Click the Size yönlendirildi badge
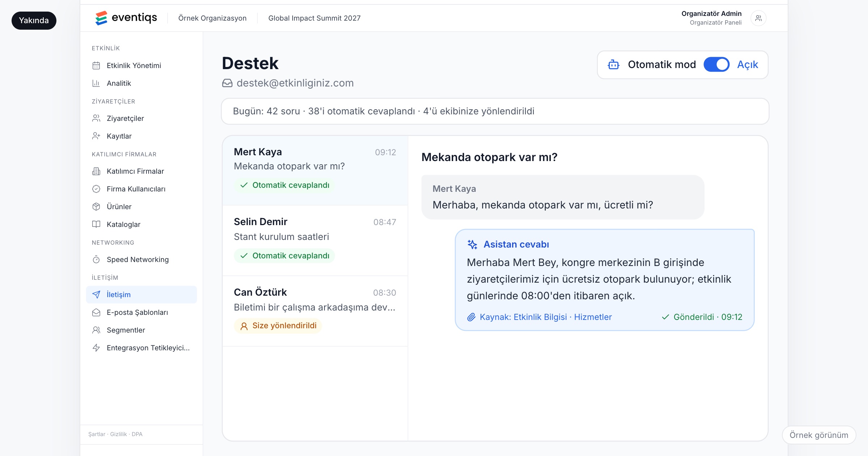The height and width of the screenshot is (456, 868). (x=278, y=326)
